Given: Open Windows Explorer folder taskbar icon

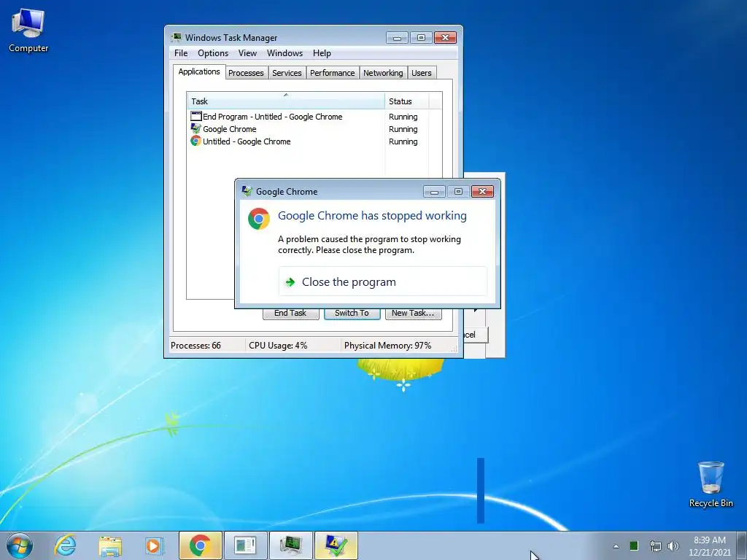Looking at the screenshot, I should 110,545.
